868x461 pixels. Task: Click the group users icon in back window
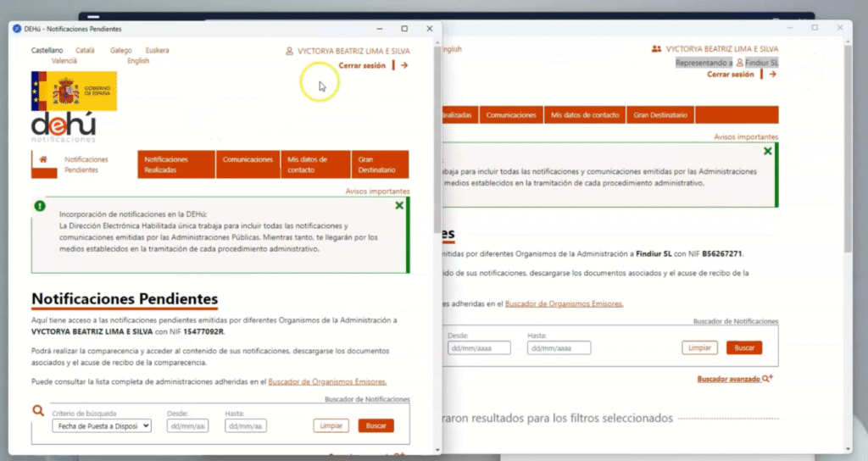pyautogui.click(x=656, y=48)
